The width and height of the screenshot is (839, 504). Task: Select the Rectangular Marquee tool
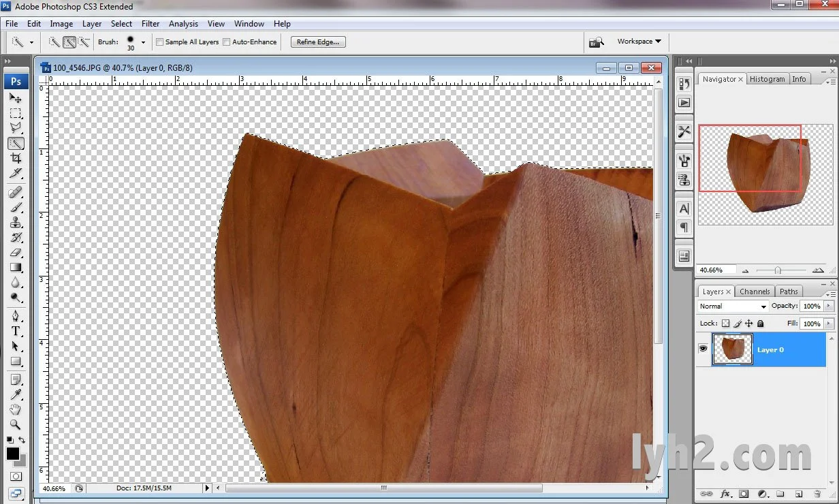pyautogui.click(x=16, y=113)
